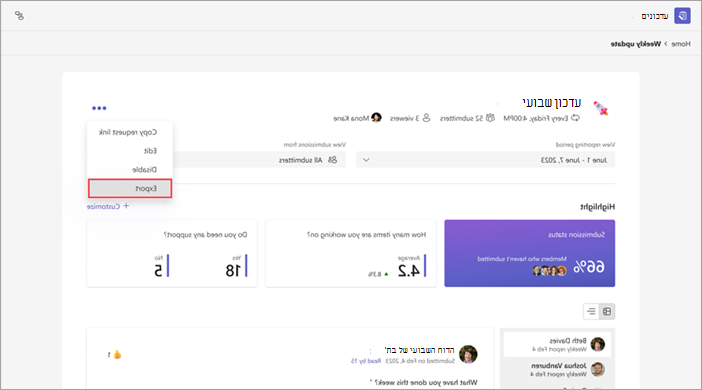Click the No count 5
This screenshot has height=390, width=702.
tap(158, 270)
